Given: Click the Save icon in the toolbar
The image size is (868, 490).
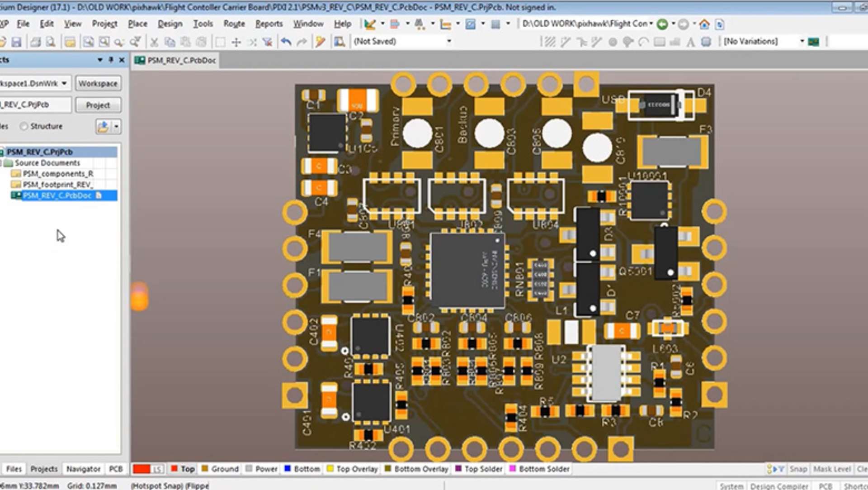Looking at the screenshot, I should [17, 41].
